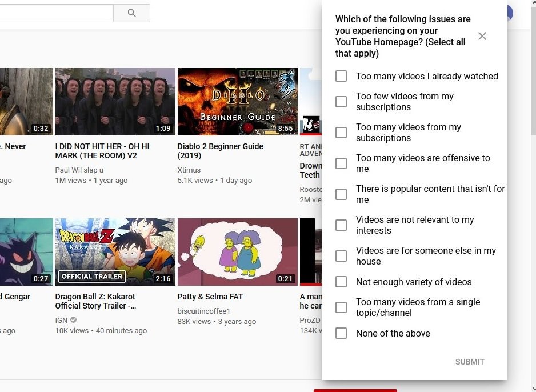
Task: Click the '2:16' duration badge
Action: tap(163, 278)
